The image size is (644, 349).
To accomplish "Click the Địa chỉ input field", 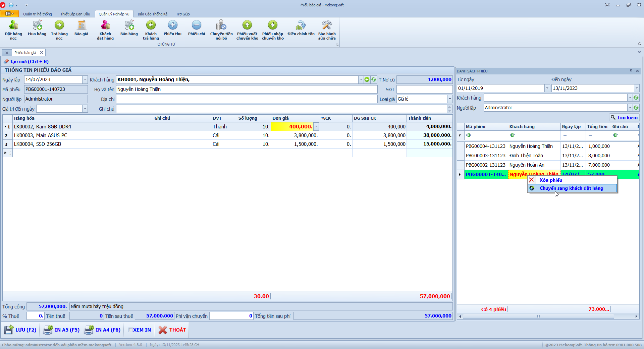I will click(247, 99).
